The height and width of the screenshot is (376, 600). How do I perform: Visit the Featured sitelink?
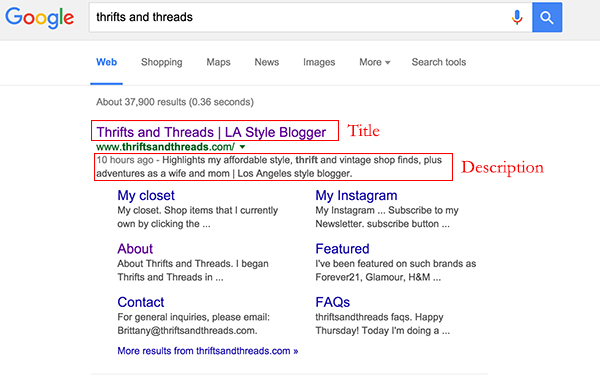point(342,249)
